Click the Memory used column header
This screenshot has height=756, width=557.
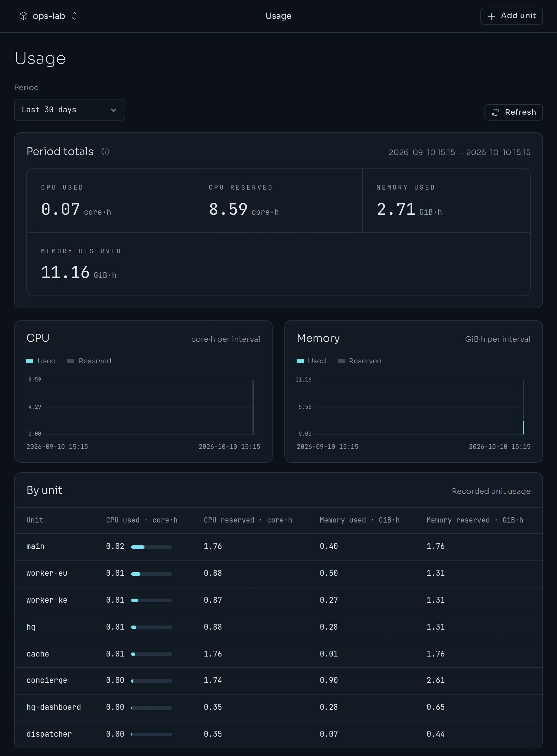360,520
